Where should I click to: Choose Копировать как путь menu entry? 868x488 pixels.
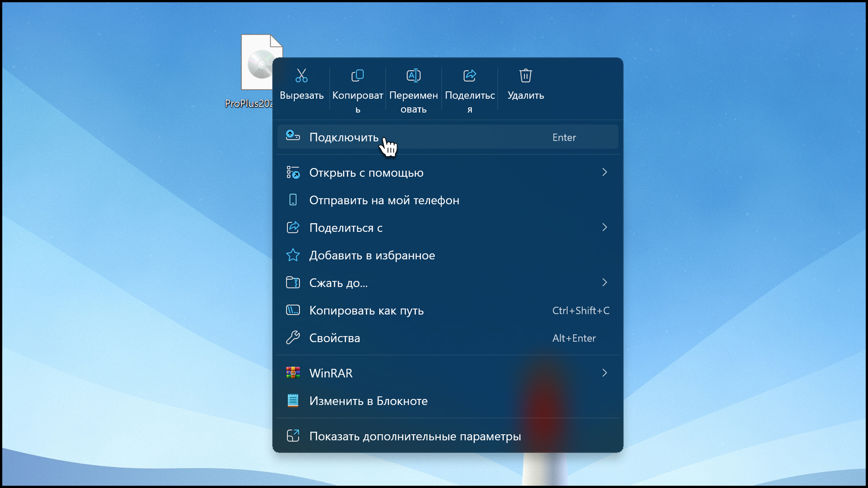366,310
